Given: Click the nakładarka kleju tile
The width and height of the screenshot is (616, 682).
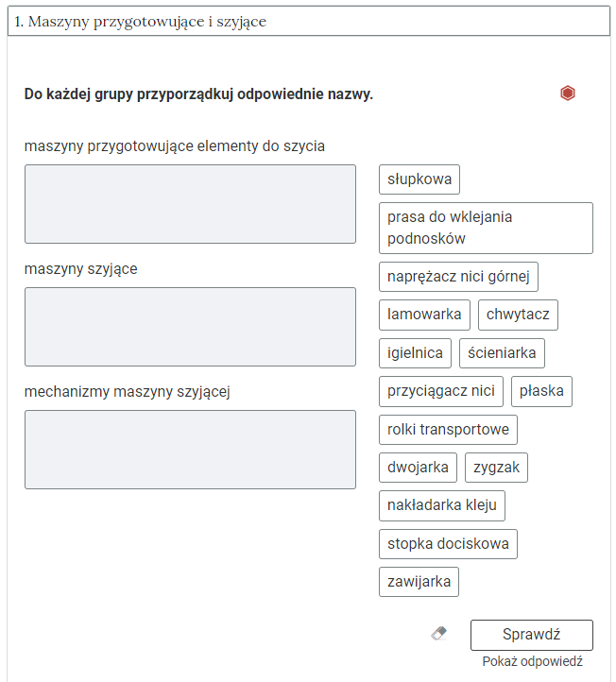Looking at the screenshot, I should pyautogui.click(x=442, y=505).
